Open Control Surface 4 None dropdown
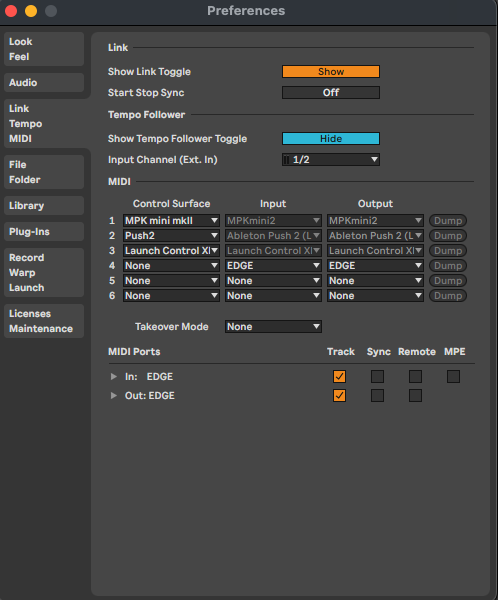 click(x=171, y=266)
